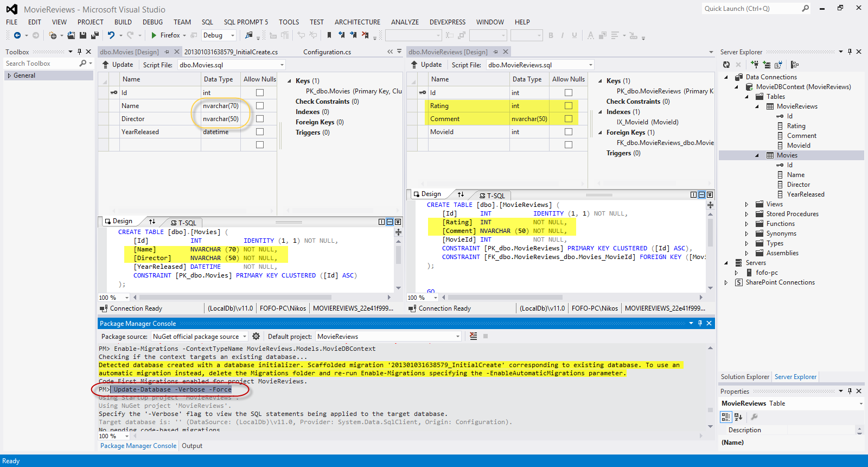Open the SQL PROMPT 5 menu

[246, 22]
